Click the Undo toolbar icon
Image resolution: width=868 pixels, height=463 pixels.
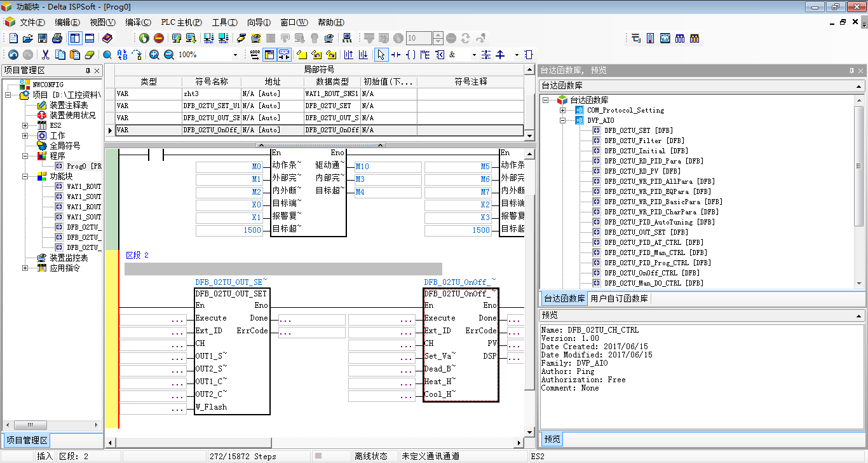tap(13, 55)
